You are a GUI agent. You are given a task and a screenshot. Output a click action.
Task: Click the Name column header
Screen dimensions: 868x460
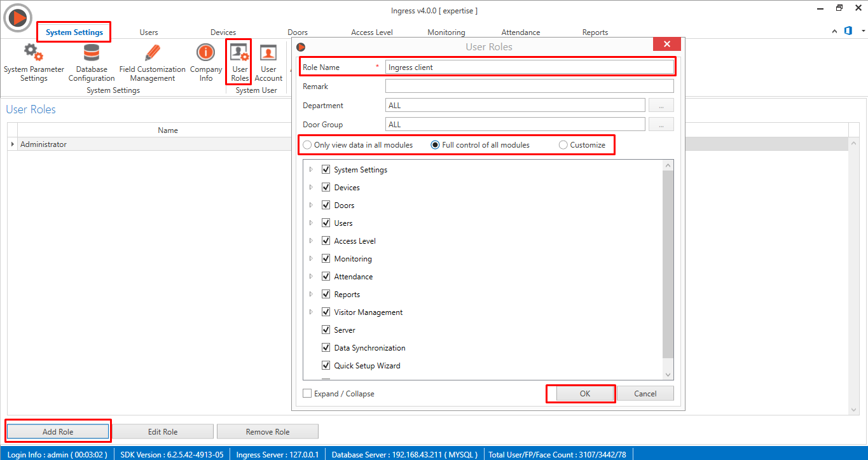click(168, 130)
